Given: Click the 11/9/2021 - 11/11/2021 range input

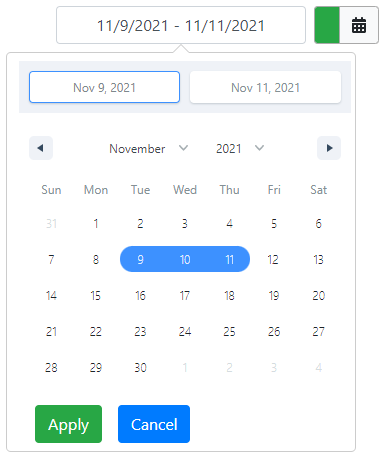Looking at the screenshot, I should point(181,25).
